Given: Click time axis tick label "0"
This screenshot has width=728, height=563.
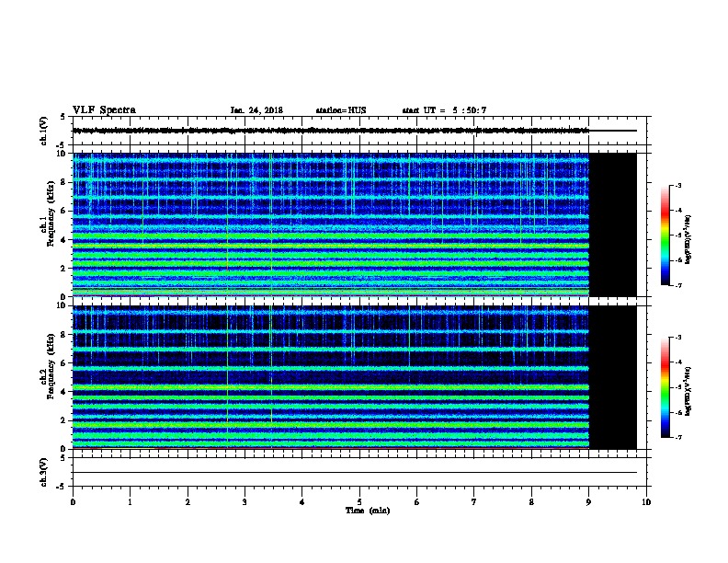Looking at the screenshot, I should coord(73,502).
